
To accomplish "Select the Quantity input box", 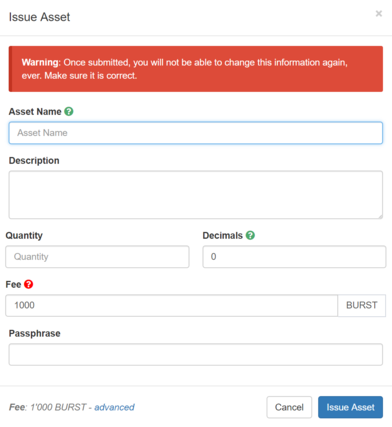I will pyautogui.click(x=97, y=257).
